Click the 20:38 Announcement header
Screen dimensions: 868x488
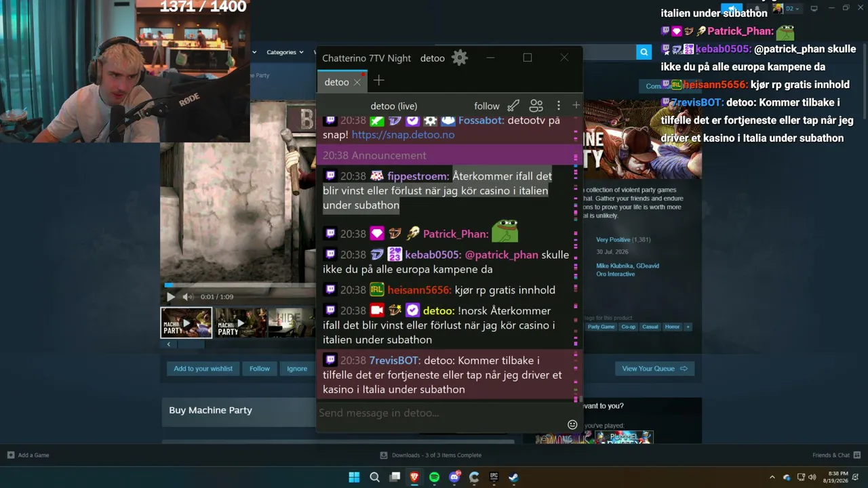[x=446, y=155]
